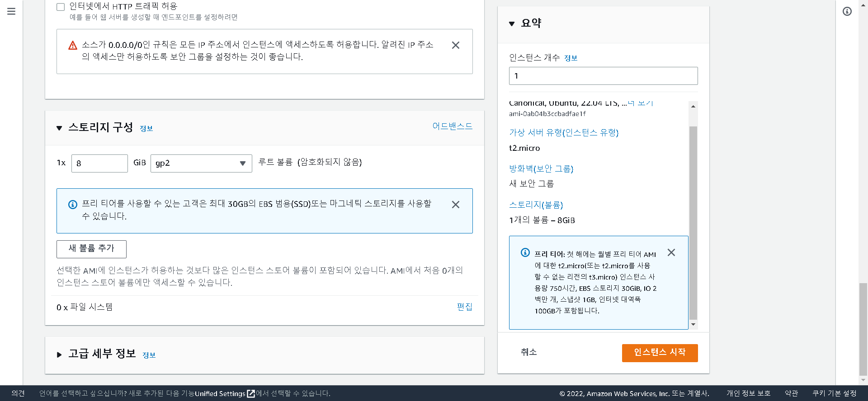Click the 더 보기 link in summary

coord(640,103)
